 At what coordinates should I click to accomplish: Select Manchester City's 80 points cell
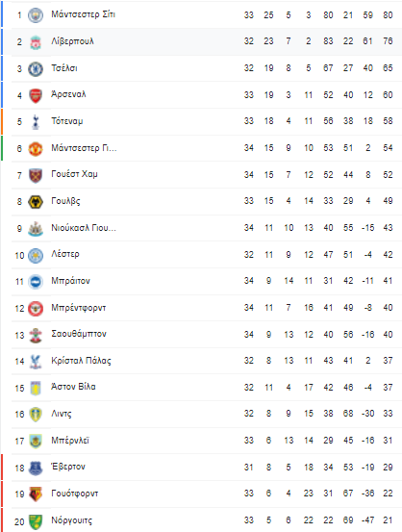pyautogui.click(x=388, y=15)
